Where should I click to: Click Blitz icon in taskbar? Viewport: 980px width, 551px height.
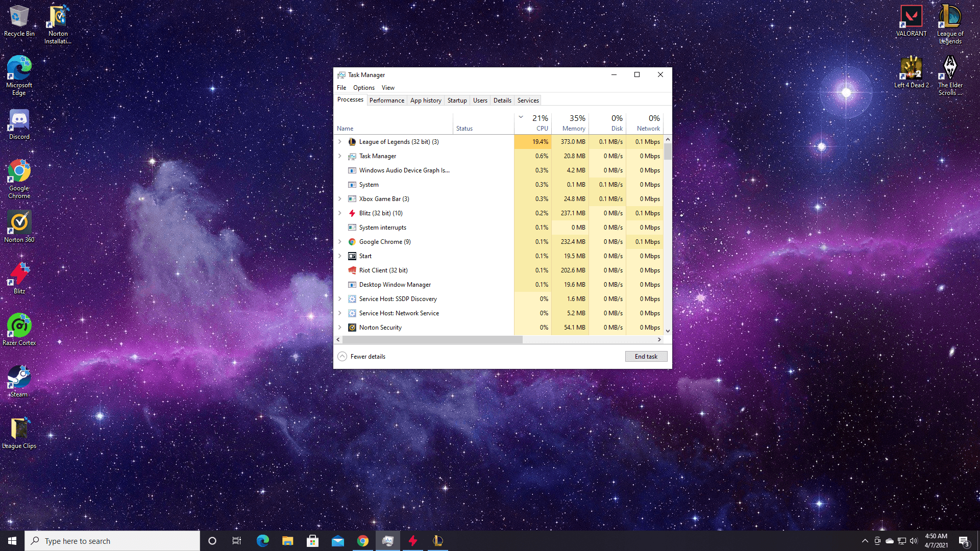[x=412, y=541]
